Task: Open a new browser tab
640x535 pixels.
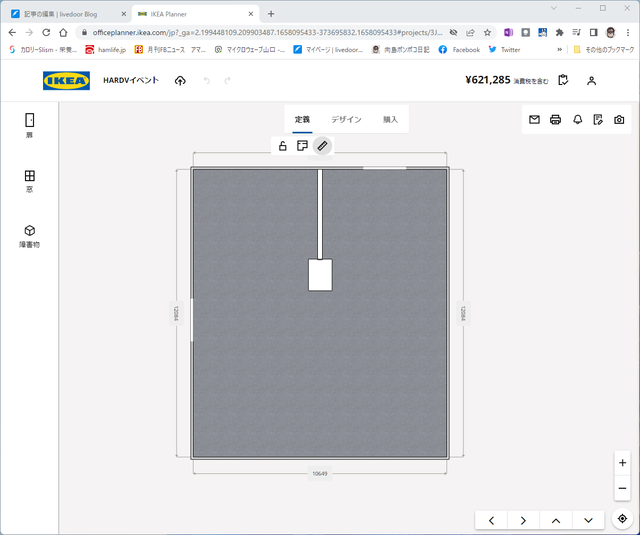Action: coord(271,14)
